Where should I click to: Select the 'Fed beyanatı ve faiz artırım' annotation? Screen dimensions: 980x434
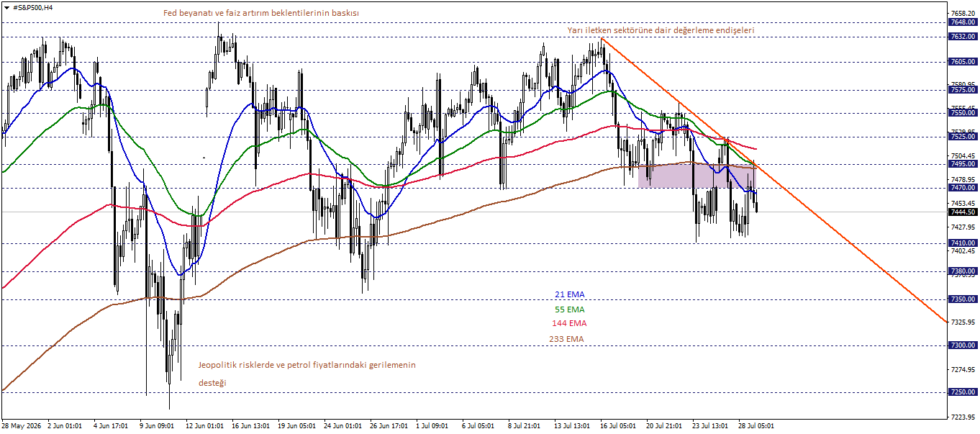click(261, 13)
